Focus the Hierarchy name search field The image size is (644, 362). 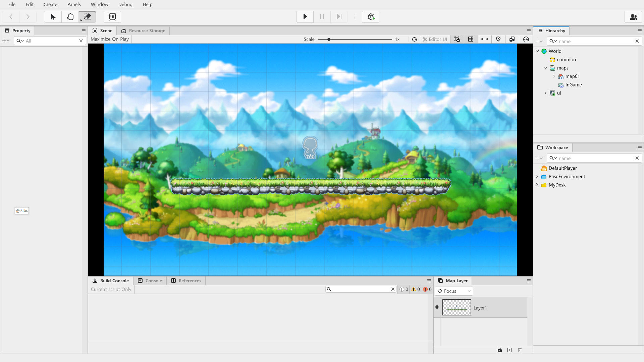pos(594,41)
